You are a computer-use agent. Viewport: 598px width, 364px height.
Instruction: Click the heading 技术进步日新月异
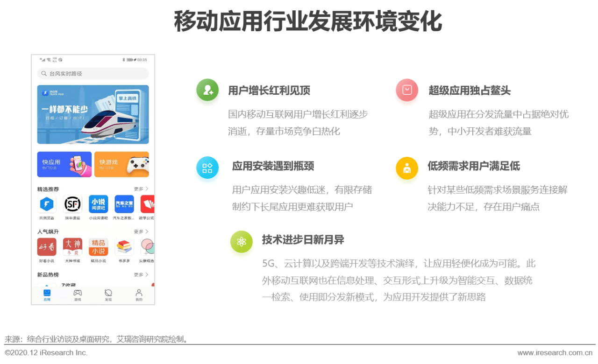tap(303, 240)
